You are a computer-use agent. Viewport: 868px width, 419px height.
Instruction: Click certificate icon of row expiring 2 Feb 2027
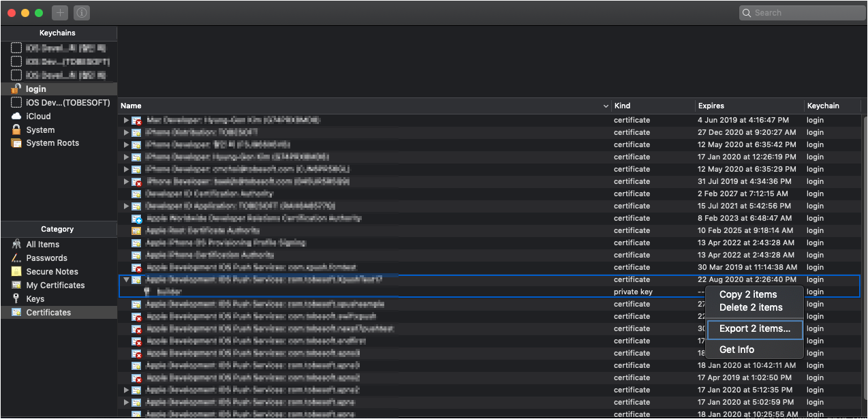pos(136,193)
